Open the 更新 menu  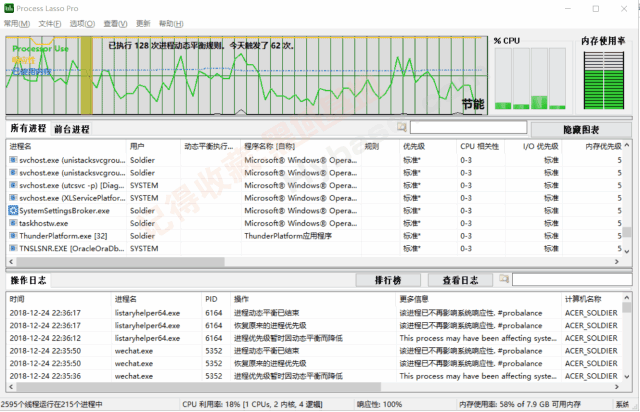[x=143, y=24]
